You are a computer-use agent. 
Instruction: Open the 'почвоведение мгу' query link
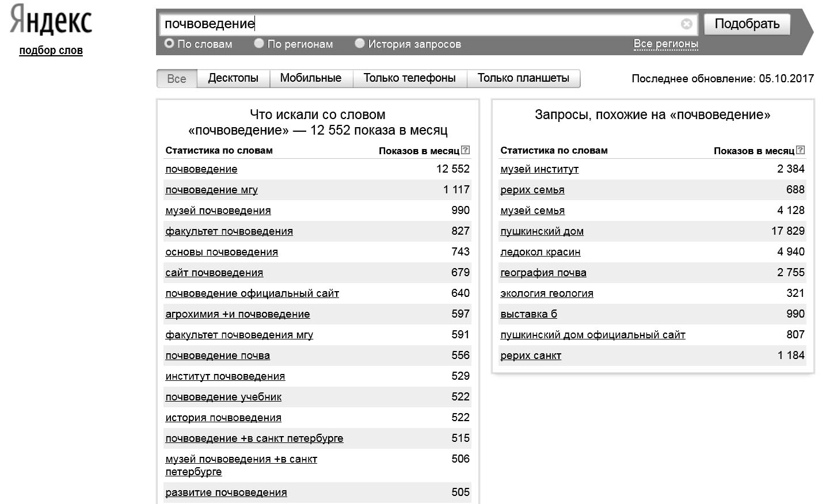(211, 190)
